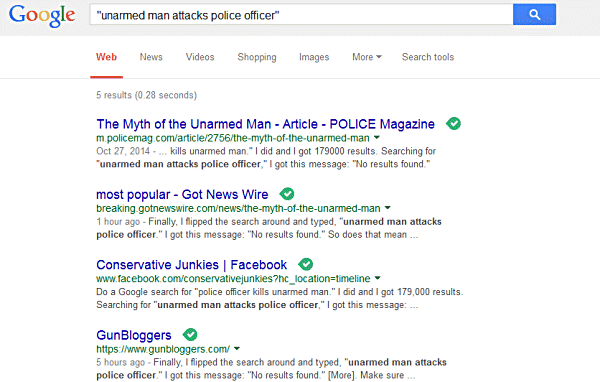The image size is (600, 382).
Task: Click the '5 results (0.28 seconds)' text
Action: [147, 95]
